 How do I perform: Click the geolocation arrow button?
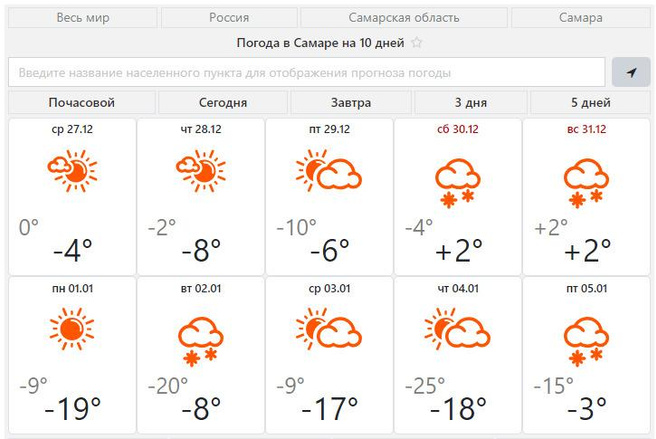631,72
